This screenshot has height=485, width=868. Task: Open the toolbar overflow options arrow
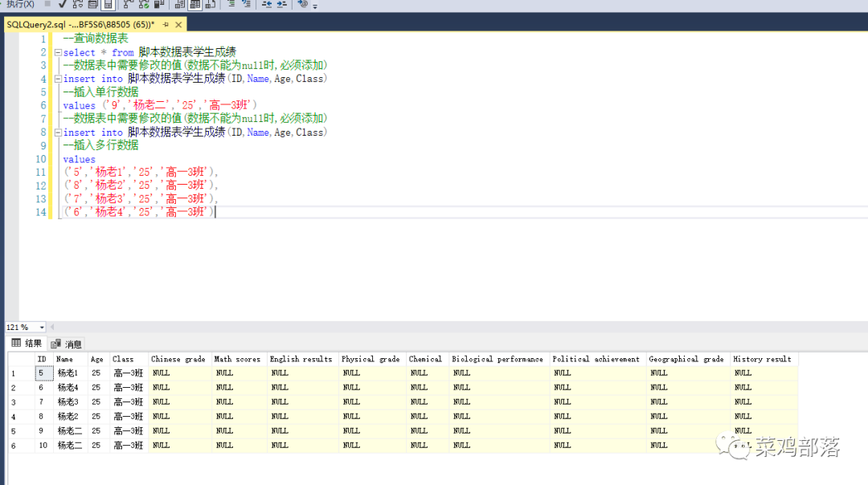[x=315, y=6]
